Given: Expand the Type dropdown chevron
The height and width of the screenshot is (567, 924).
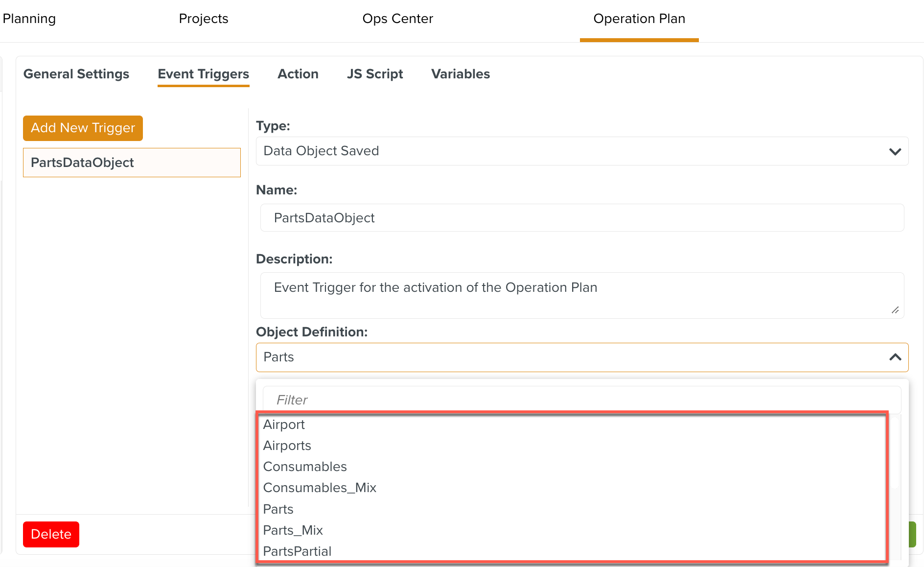Looking at the screenshot, I should click(x=895, y=151).
